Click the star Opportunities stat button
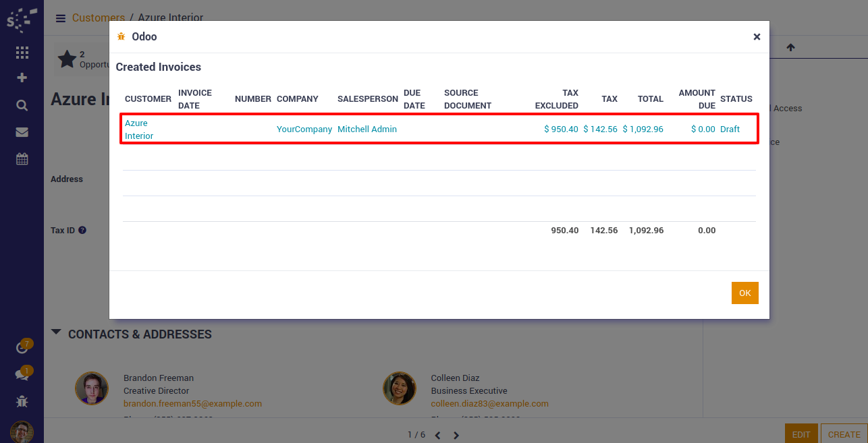Image resolution: width=868 pixels, height=443 pixels. pos(82,59)
